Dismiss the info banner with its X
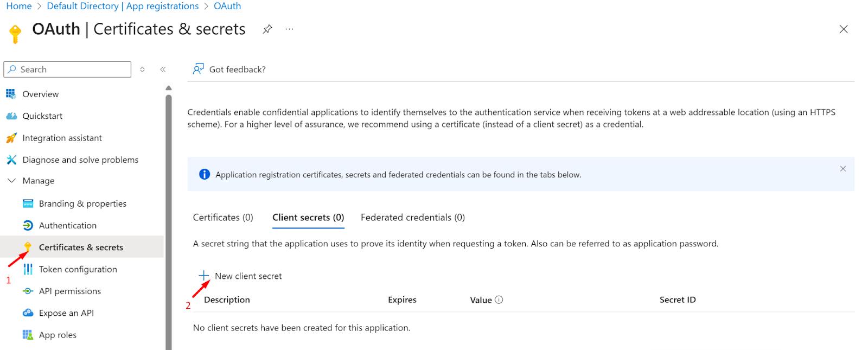Screen dimensions: 868x350 point(843,169)
